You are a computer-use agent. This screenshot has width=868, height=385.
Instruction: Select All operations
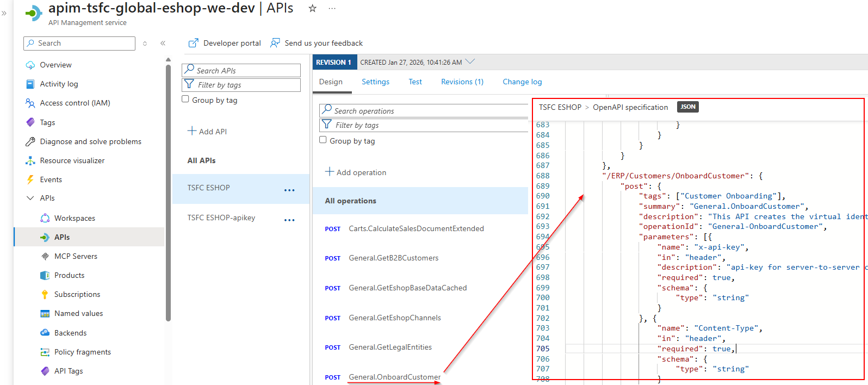tap(420, 201)
